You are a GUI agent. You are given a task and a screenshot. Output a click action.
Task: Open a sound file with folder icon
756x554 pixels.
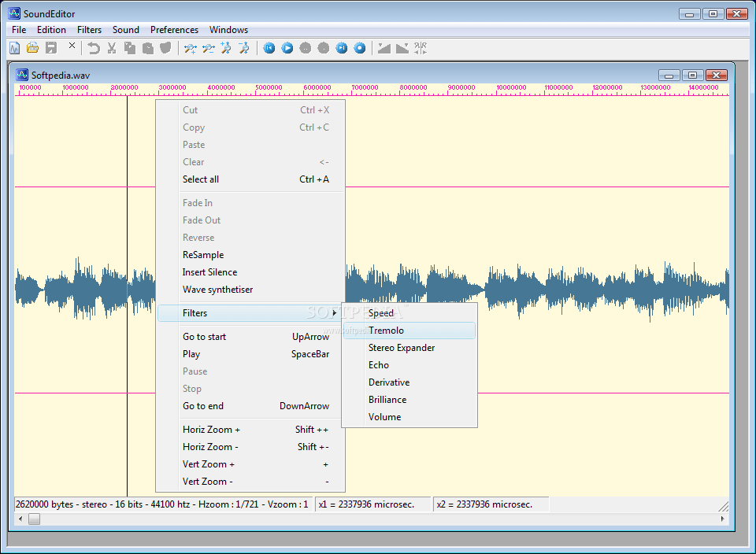(32, 48)
